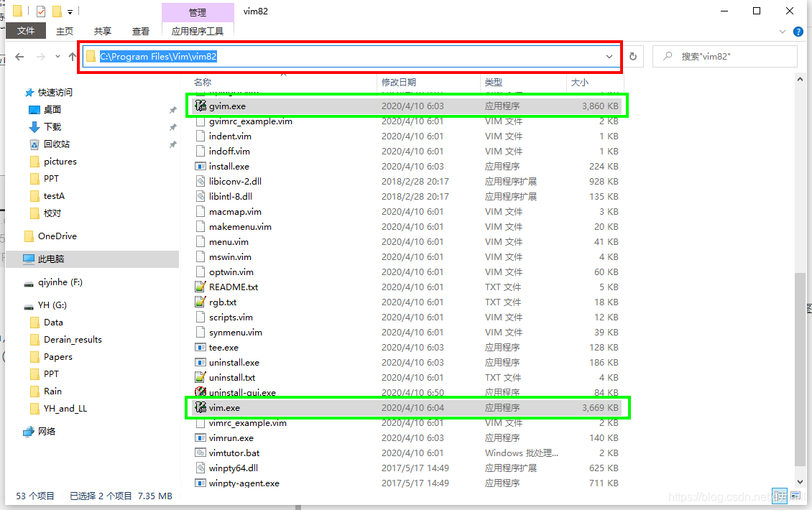Open the Rain folder in sidebar

tap(52, 391)
